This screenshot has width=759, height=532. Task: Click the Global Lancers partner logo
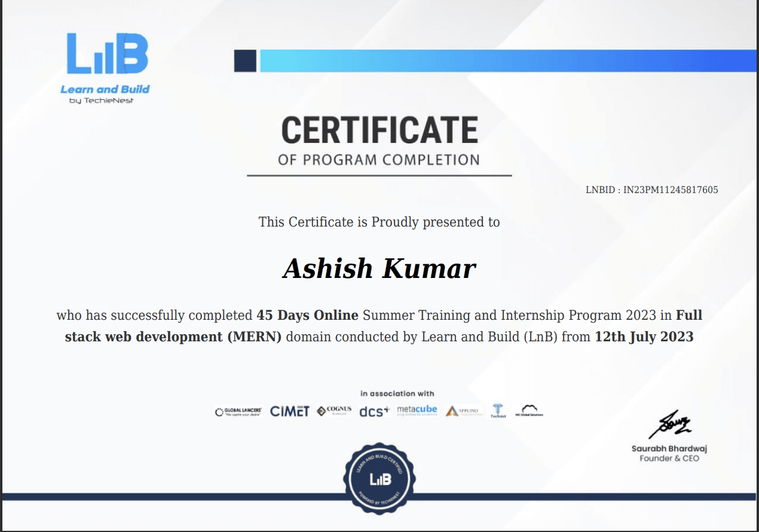pyautogui.click(x=238, y=411)
